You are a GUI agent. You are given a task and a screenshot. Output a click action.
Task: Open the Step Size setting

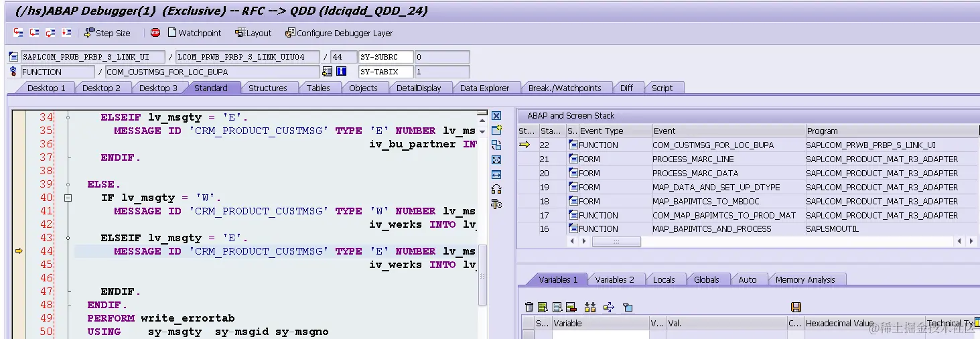[x=107, y=33]
